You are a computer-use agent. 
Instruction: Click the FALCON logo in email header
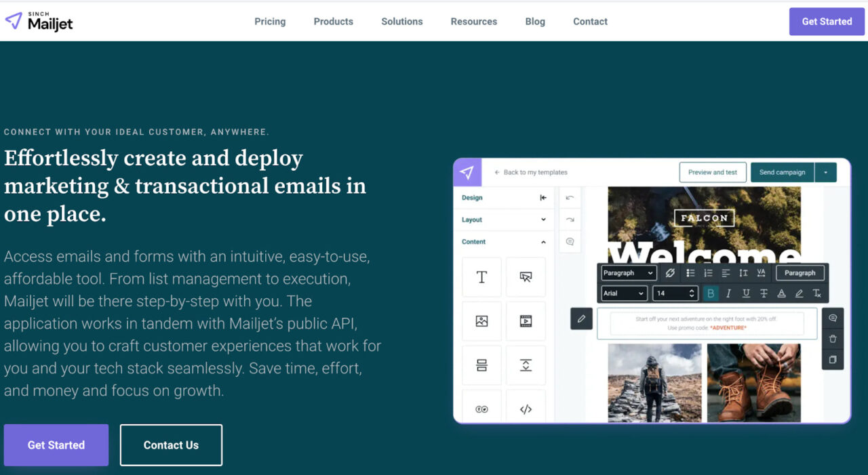(x=705, y=218)
